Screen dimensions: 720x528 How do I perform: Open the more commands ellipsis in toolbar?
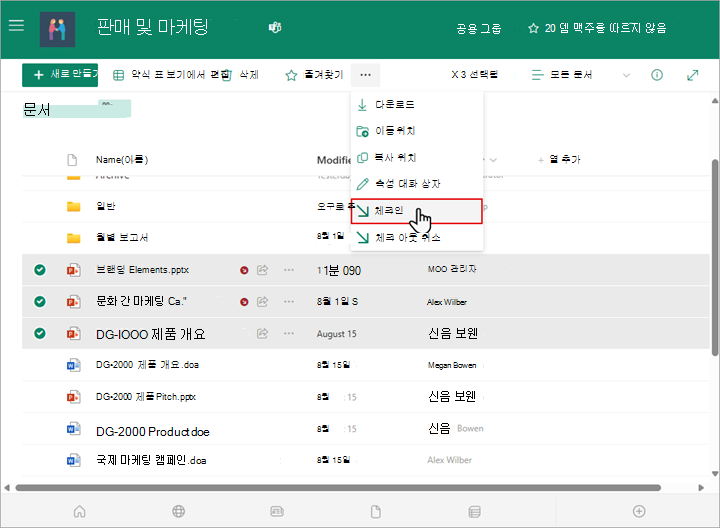point(366,75)
